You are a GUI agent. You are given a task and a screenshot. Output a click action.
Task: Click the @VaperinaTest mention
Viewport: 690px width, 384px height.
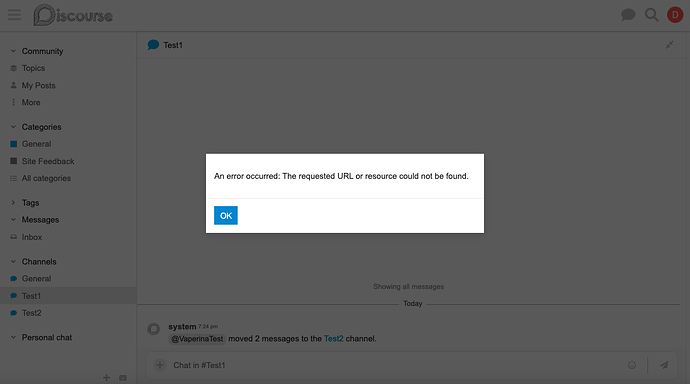point(197,339)
